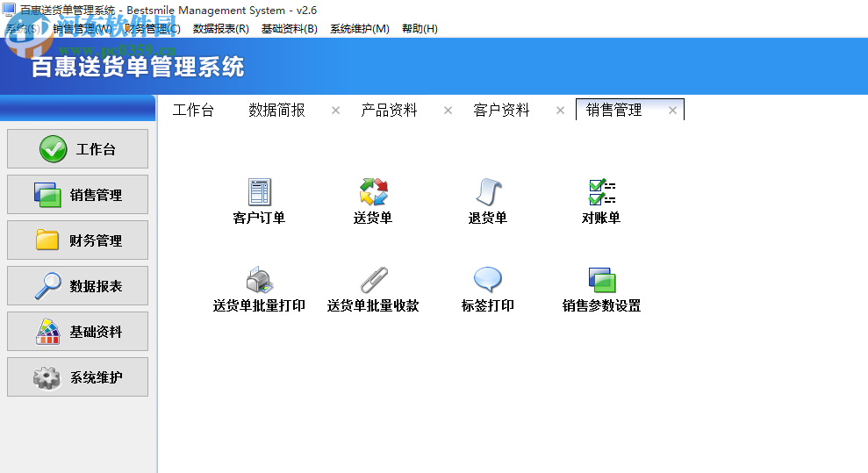Close the 客户资料 tab

(x=560, y=111)
